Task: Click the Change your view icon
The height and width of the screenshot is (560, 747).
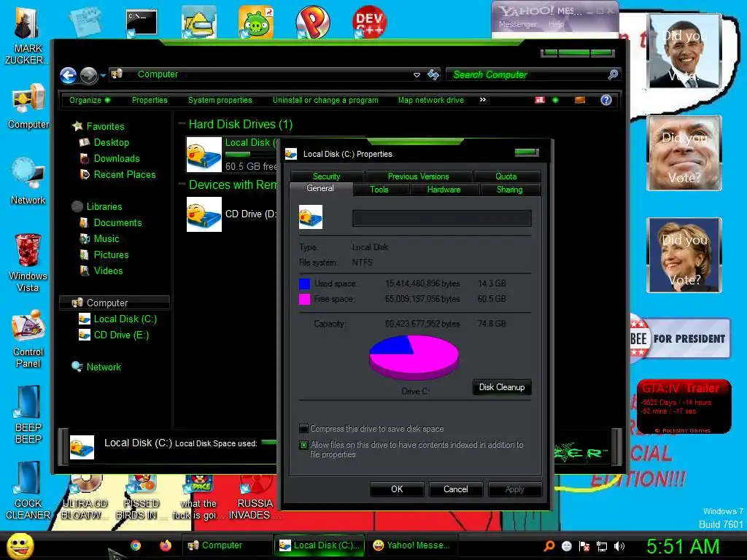Action: 539,100
